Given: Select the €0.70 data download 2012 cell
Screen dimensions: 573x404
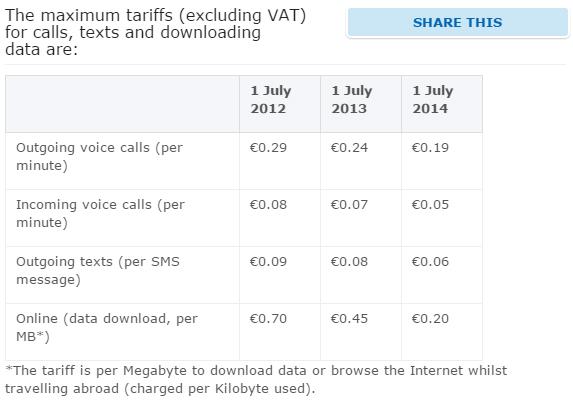Looking at the screenshot, I should point(280,332).
